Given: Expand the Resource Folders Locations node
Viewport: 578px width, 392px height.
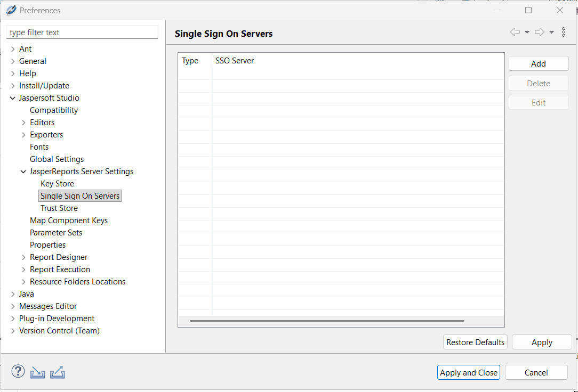Looking at the screenshot, I should [x=23, y=282].
